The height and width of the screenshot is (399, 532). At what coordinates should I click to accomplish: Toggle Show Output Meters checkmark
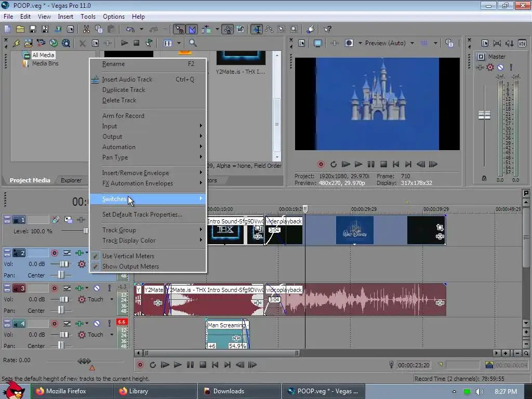click(x=96, y=267)
